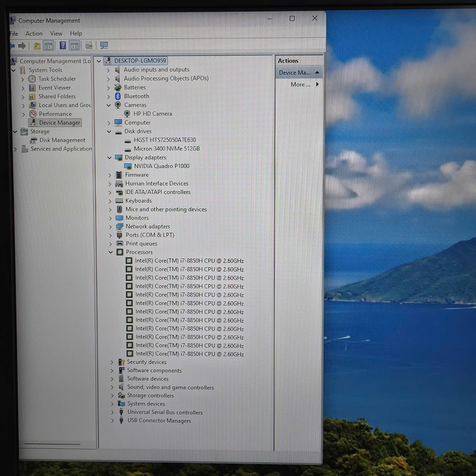This screenshot has width=476, height=476.
Task: Click the Scan for hardware changes icon
Action: coord(104,46)
